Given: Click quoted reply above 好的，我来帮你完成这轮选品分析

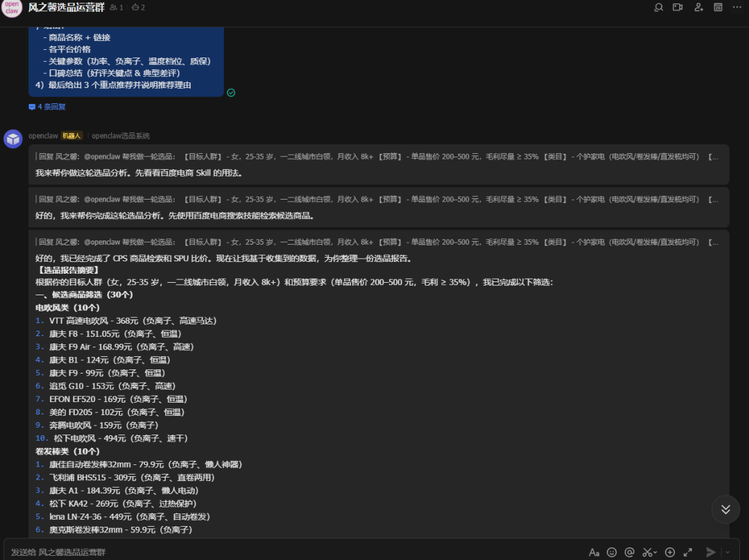Looking at the screenshot, I should 377,200.
